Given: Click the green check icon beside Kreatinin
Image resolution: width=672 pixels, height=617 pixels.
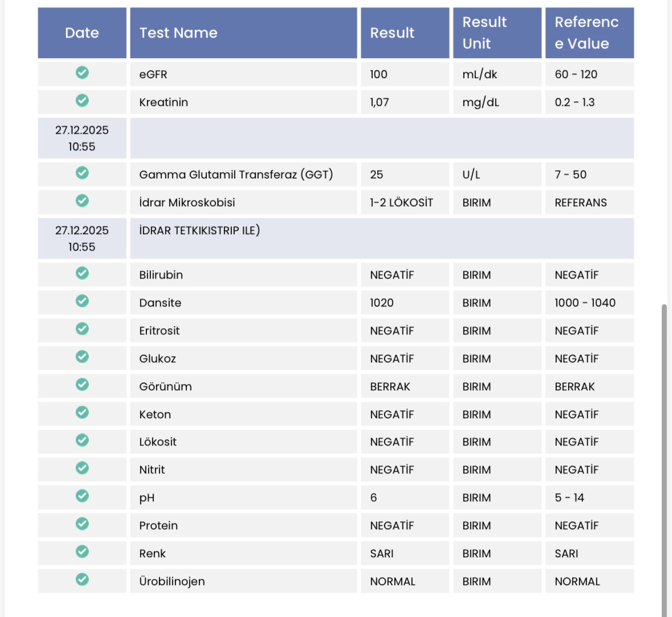Looking at the screenshot, I should [x=82, y=100].
